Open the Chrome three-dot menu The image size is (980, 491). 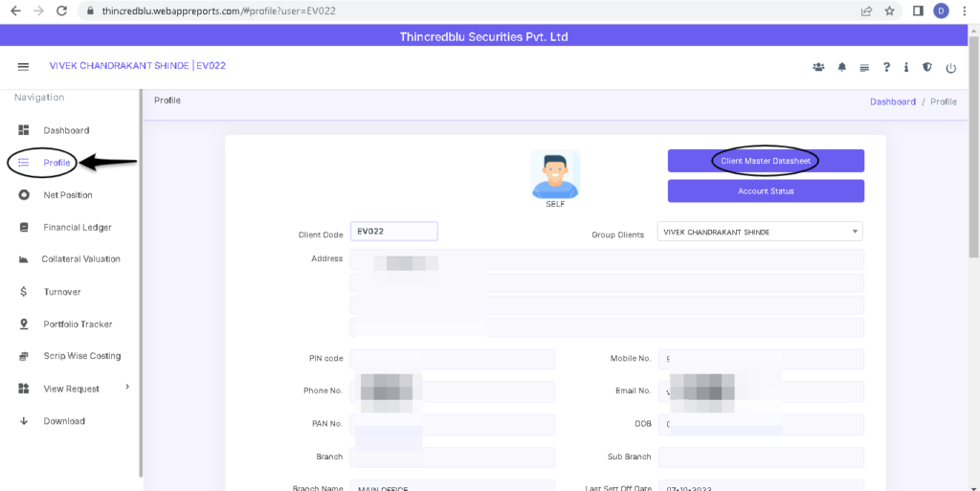pos(966,11)
